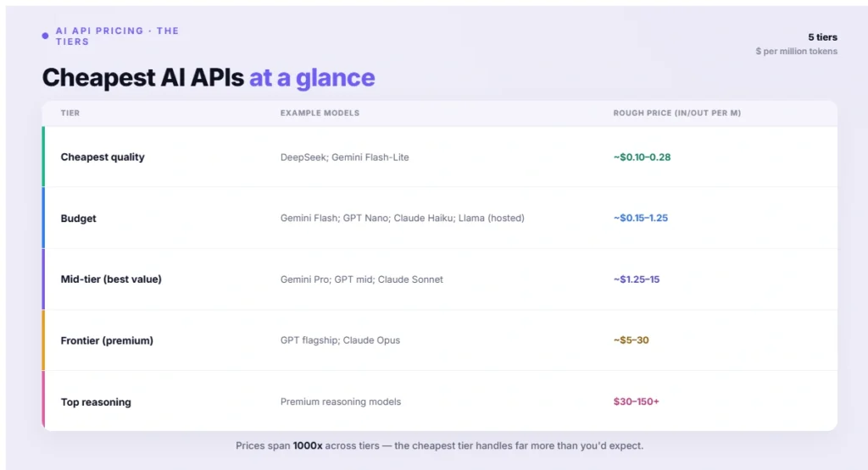868x470 pixels.
Task: Click the '~$0.15–1.25' price
Action: point(641,218)
